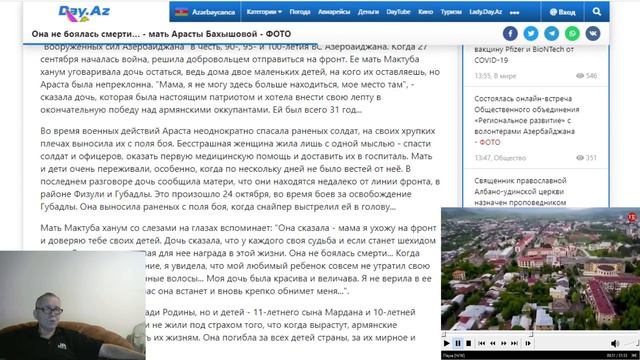640x360 pixels.
Task: Click the '13:47, Общество' timestamp
Action: (x=500, y=158)
